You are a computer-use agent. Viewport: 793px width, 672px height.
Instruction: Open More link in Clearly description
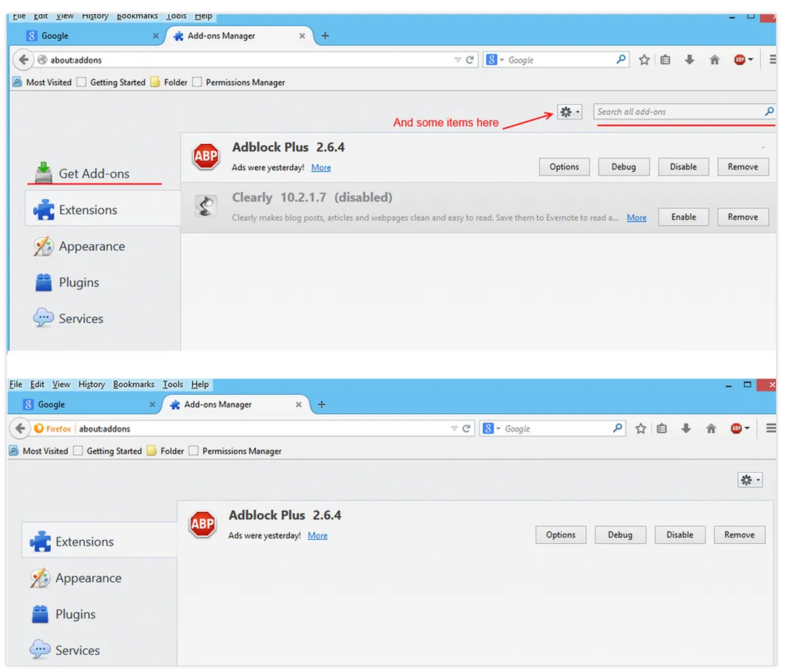(x=636, y=218)
